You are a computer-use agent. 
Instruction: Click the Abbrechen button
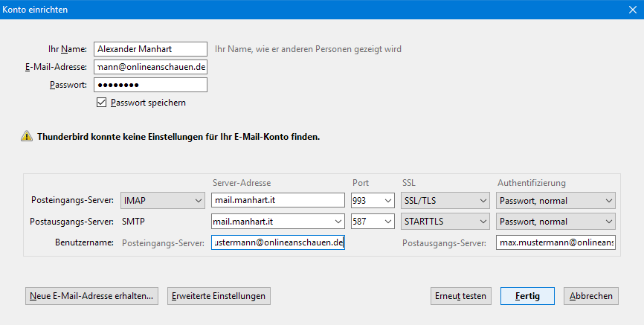click(591, 296)
